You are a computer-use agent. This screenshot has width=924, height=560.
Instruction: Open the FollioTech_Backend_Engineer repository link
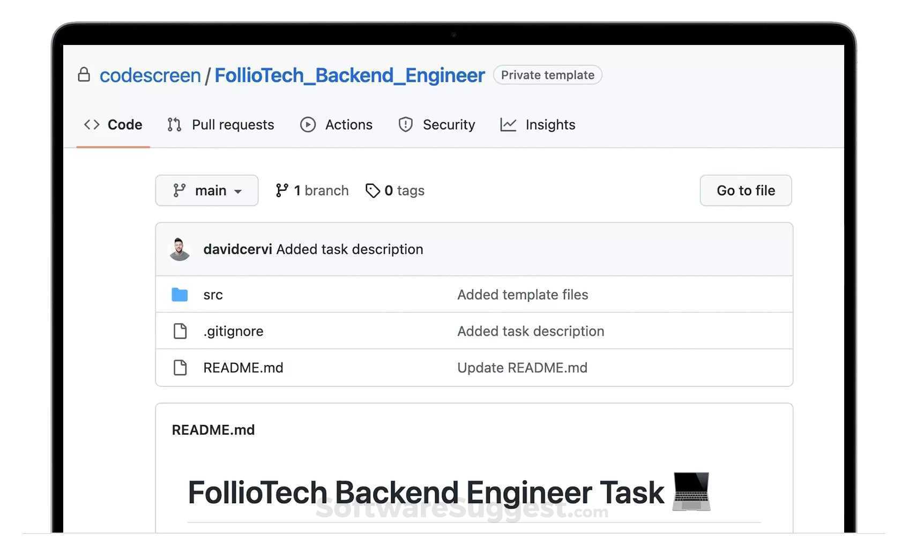349,75
